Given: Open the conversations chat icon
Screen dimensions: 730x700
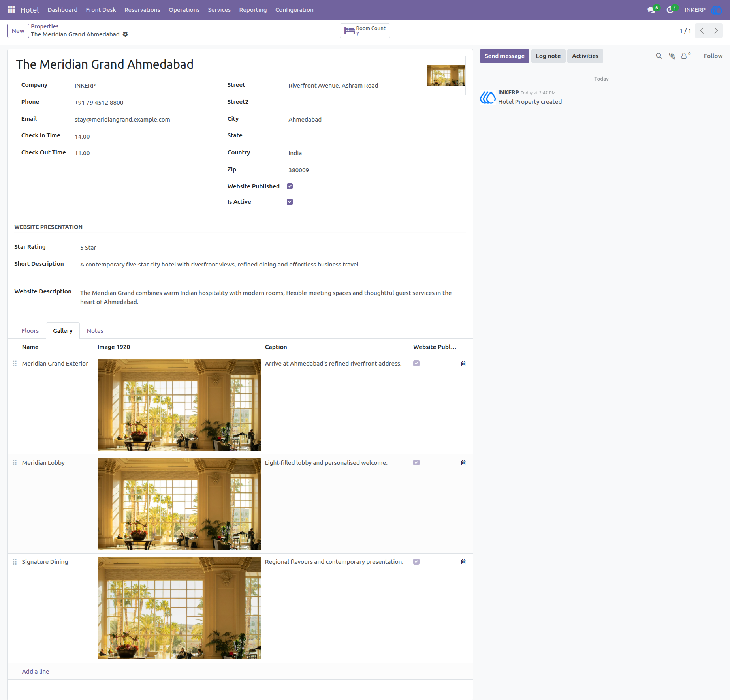Looking at the screenshot, I should (x=651, y=10).
